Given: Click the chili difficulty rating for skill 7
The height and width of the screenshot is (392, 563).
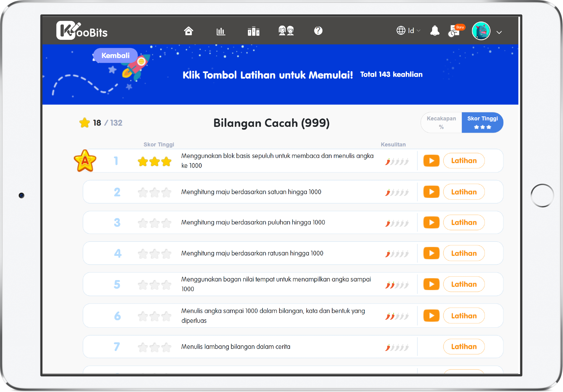Looking at the screenshot, I should (x=397, y=347).
